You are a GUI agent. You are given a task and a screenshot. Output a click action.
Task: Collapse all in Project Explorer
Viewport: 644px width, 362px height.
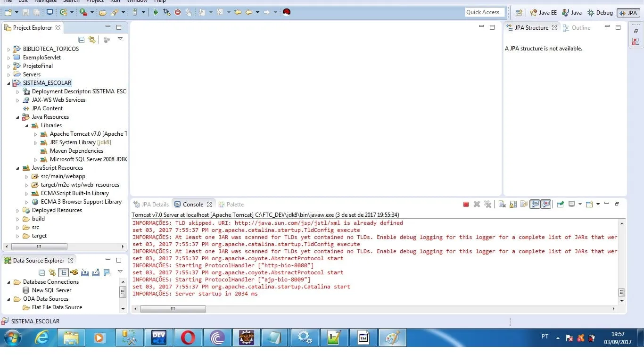pyautogui.click(x=82, y=40)
